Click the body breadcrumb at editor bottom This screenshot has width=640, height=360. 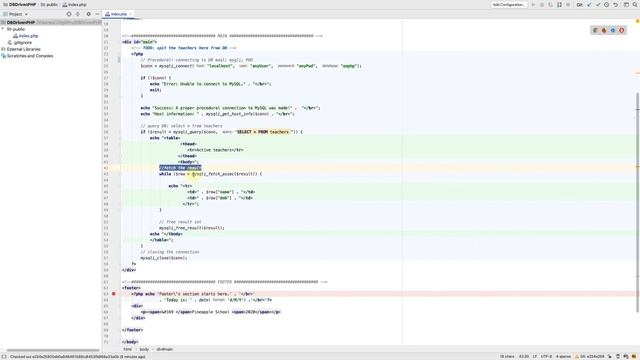(x=144, y=349)
